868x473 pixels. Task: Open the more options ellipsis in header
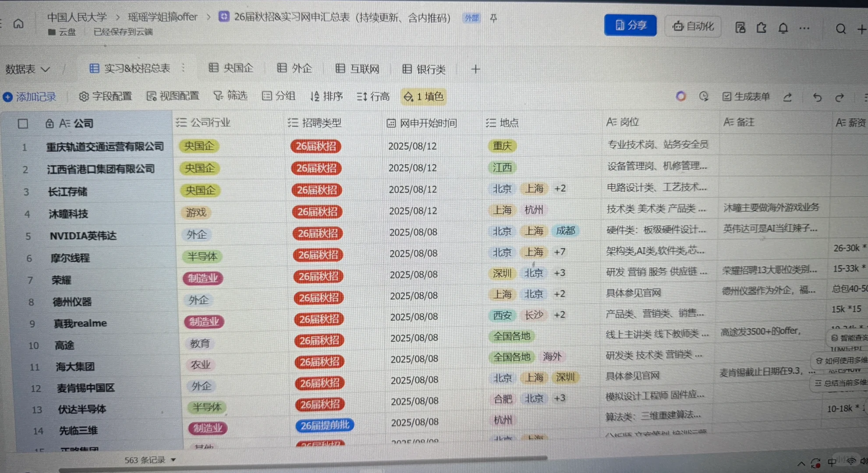pyautogui.click(x=804, y=28)
